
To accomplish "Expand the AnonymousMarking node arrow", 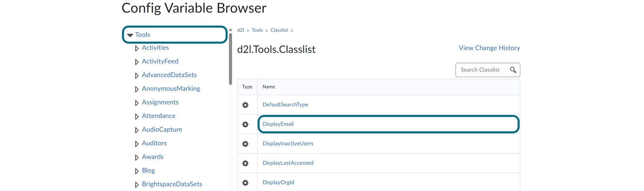I will tap(137, 89).
